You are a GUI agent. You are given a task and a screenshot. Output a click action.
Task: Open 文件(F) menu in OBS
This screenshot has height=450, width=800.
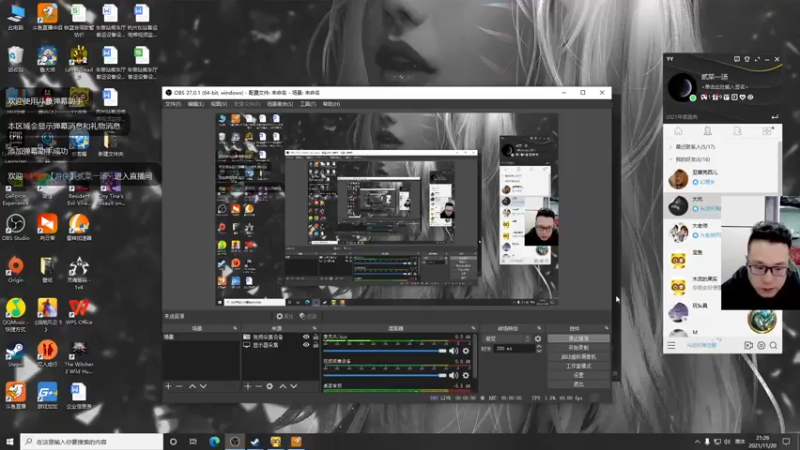coord(173,104)
